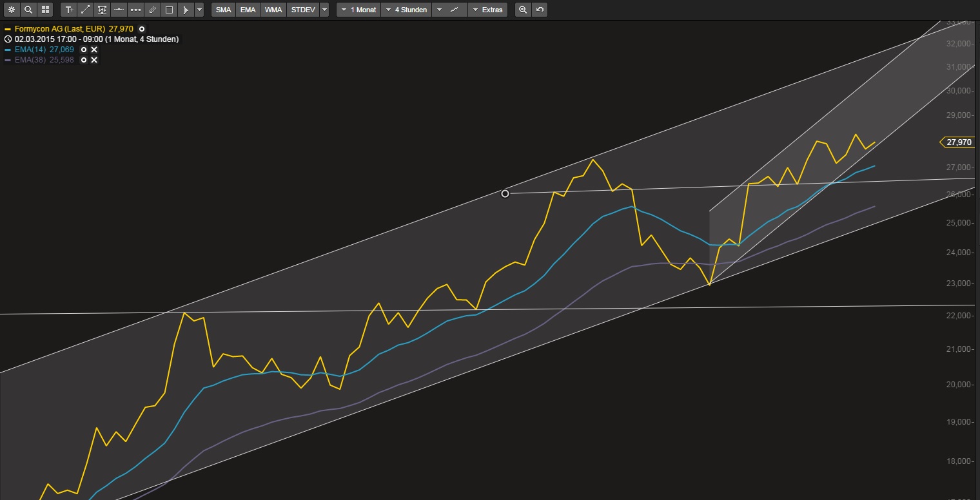This screenshot has width=980, height=500.
Task: Add a WMA indicator
Action: (x=273, y=10)
